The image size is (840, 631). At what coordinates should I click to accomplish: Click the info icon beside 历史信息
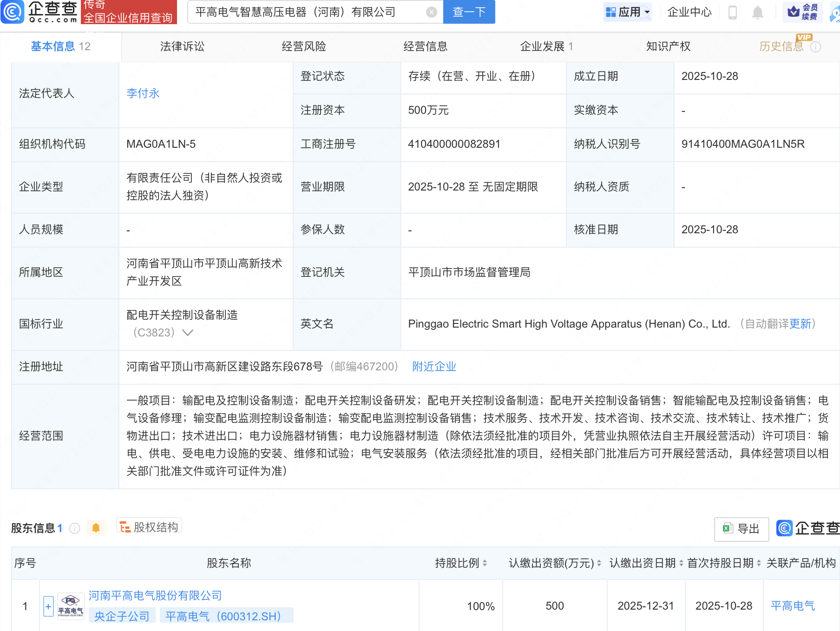(x=816, y=47)
